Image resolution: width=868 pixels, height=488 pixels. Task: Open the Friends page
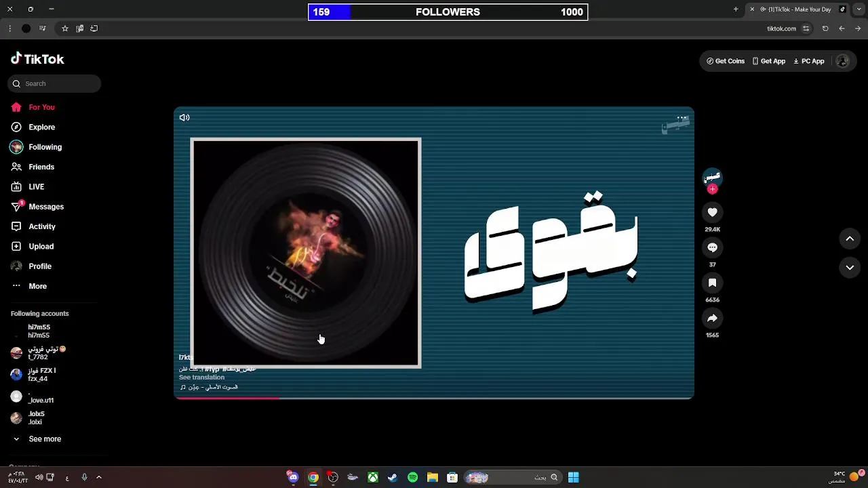[33, 167]
